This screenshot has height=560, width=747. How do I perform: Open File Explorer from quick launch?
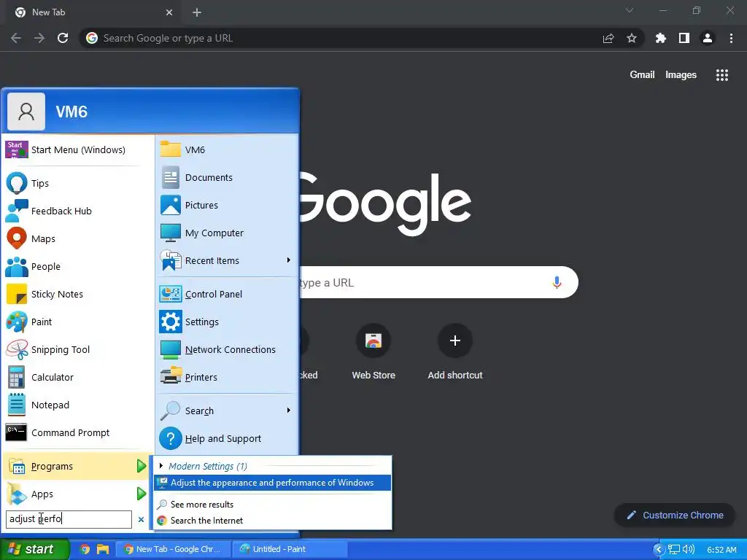click(x=102, y=550)
